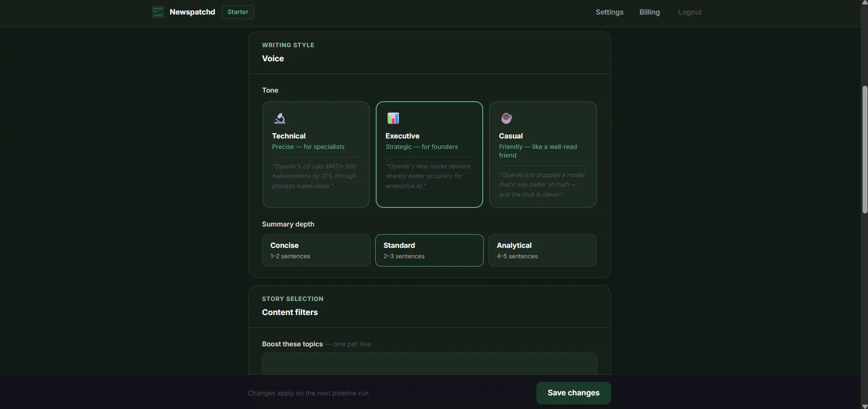
Task: Click the Casual card's example quote
Action: [542, 185]
